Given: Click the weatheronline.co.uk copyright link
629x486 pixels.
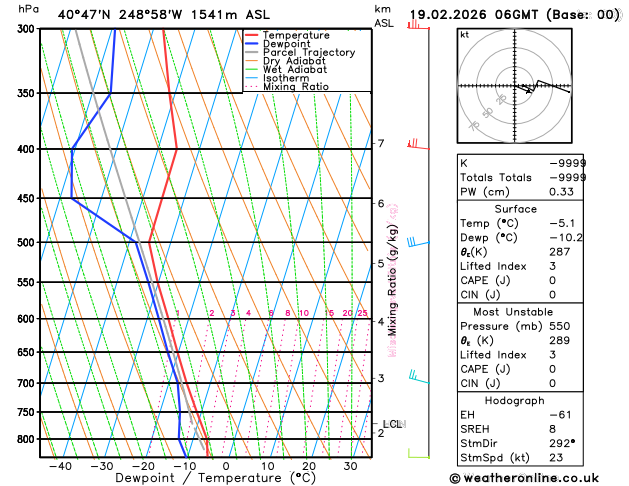Looking at the screenshot, I should tap(524, 478).
